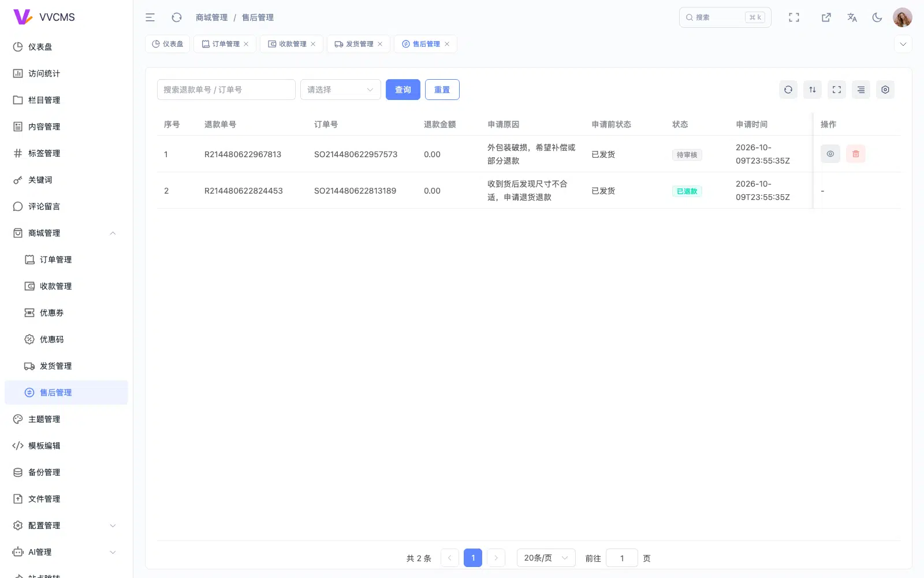The width and height of the screenshot is (924, 578).
Task: Click the 查询 search button
Action: coord(403,90)
